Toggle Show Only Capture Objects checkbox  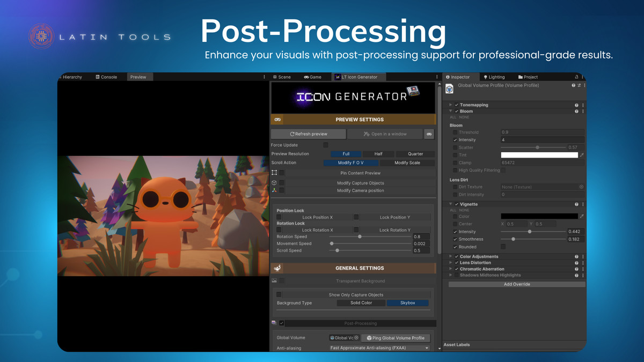[x=279, y=294]
